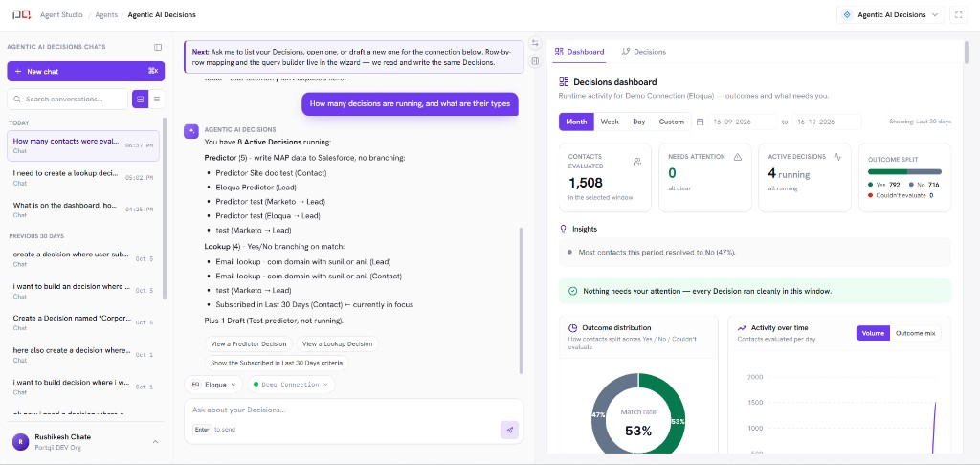Image resolution: width=980 pixels, height=465 pixels.
Task: Focus the Ask about your Decisions input
Action: [353, 410]
